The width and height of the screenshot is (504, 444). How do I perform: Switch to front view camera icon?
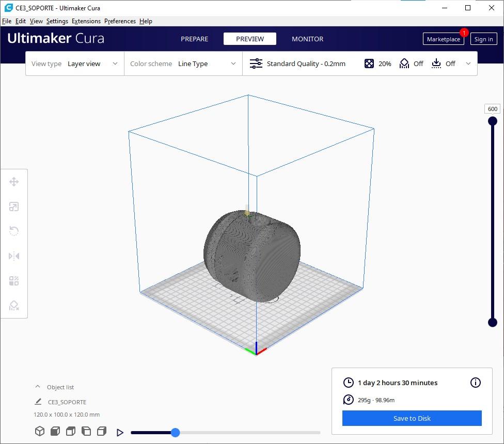pyautogui.click(x=55, y=431)
